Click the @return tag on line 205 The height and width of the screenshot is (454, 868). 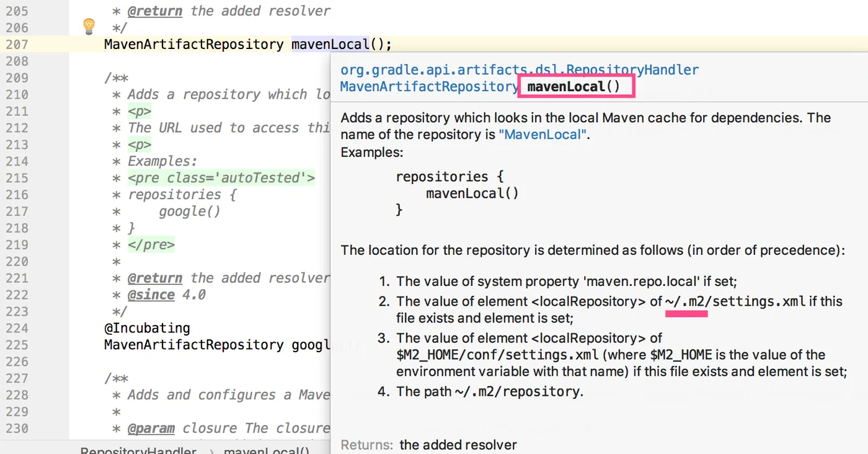tap(155, 11)
